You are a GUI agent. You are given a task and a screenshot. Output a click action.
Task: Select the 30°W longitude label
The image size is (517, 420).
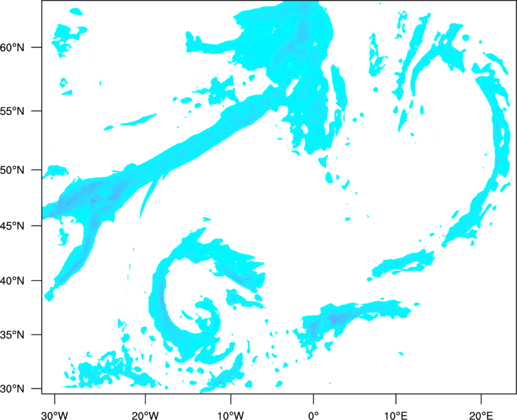coord(54,415)
